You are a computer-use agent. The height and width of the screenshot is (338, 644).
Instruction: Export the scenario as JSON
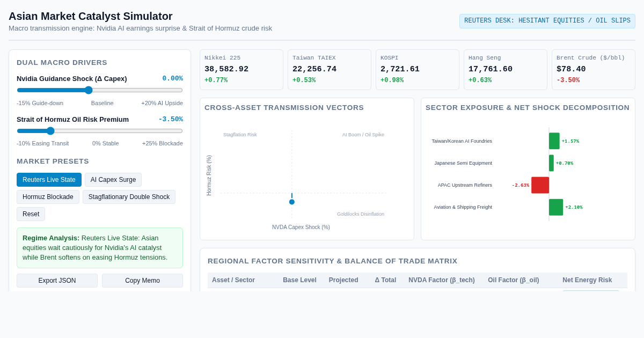(57, 281)
